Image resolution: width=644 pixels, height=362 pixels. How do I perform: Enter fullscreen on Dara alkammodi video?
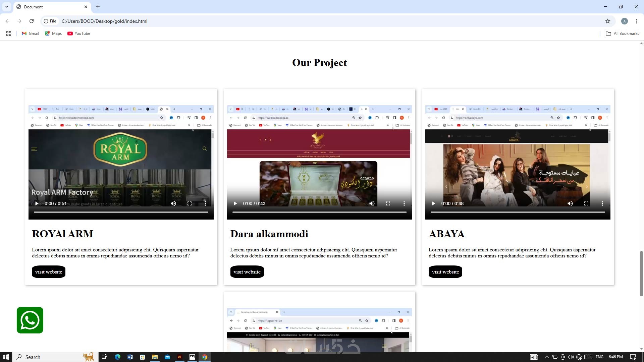(388, 203)
